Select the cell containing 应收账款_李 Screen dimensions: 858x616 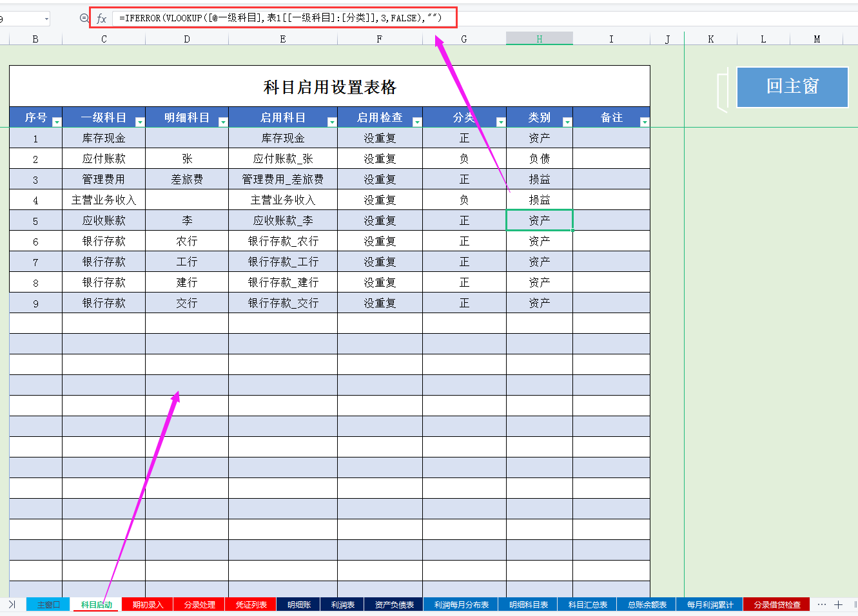(x=282, y=220)
